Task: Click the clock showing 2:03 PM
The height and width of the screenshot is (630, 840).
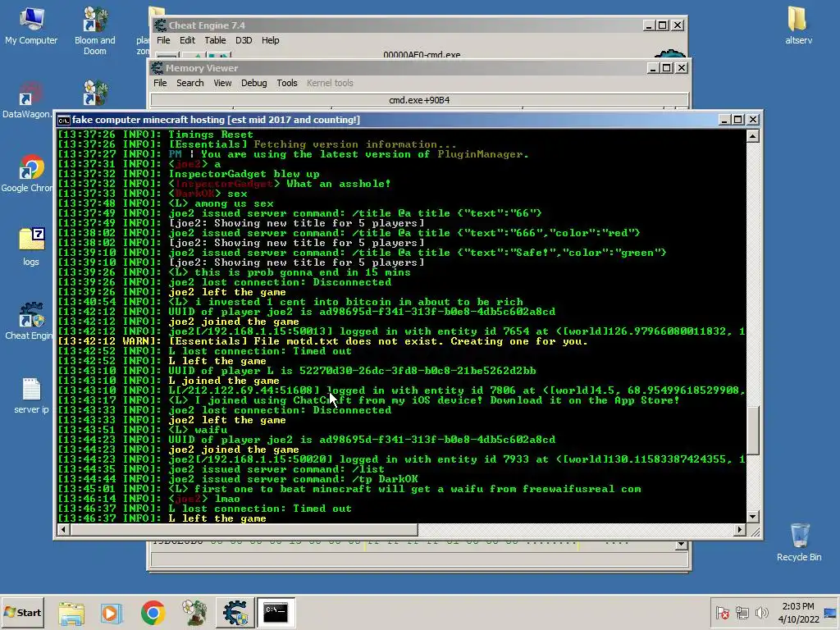Action: (798, 606)
